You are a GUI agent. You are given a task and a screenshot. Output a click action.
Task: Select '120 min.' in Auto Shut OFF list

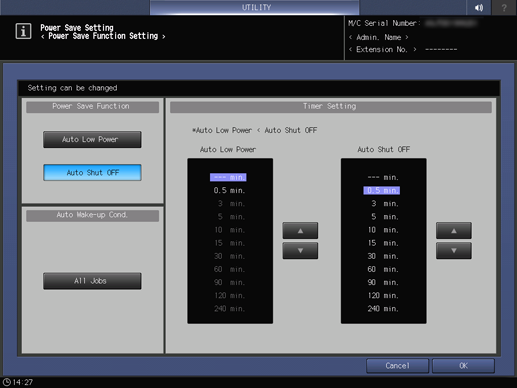coord(383,295)
